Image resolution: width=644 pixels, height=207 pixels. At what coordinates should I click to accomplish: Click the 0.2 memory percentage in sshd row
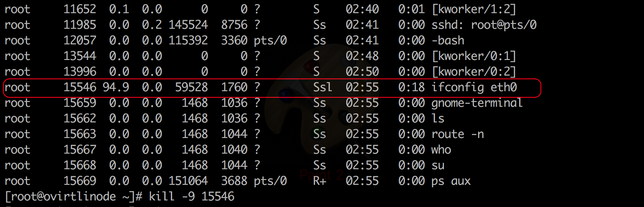(x=152, y=25)
